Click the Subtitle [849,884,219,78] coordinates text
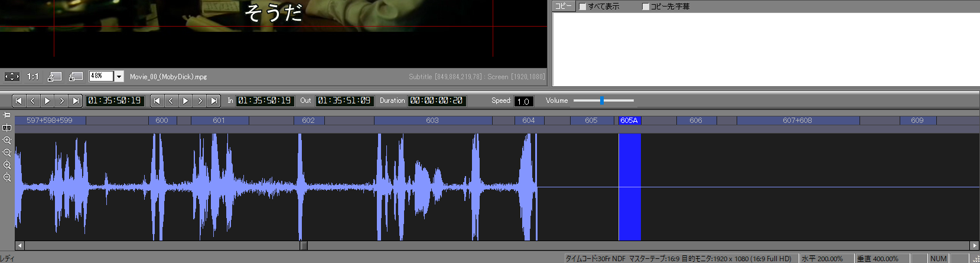Image resolution: width=980 pixels, height=263 pixels. [445, 77]
